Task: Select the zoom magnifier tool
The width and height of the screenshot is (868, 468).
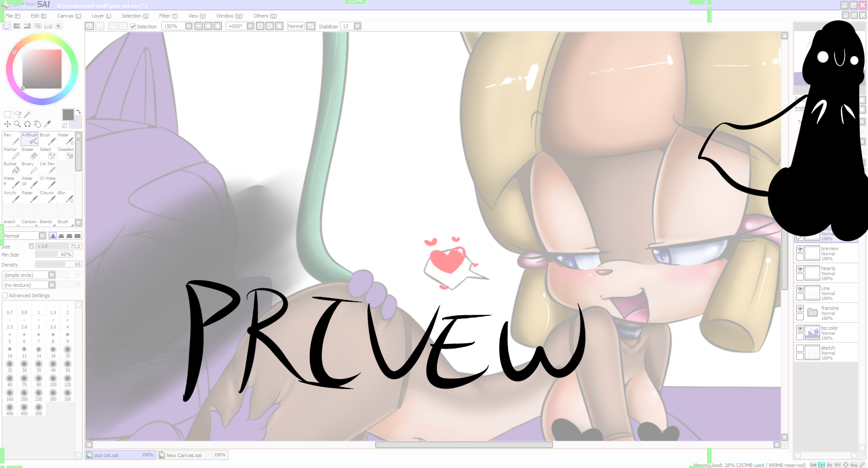Action: [x=18, y=124]
